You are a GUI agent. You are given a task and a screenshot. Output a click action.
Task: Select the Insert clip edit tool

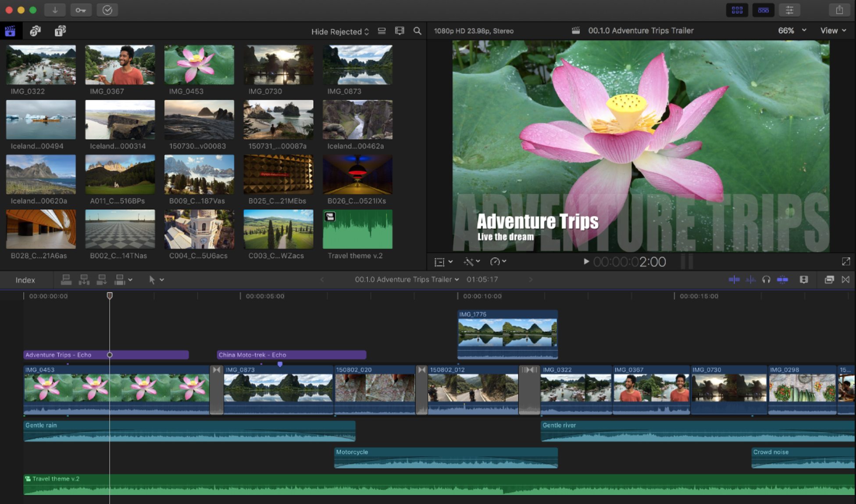coord(84,280)
